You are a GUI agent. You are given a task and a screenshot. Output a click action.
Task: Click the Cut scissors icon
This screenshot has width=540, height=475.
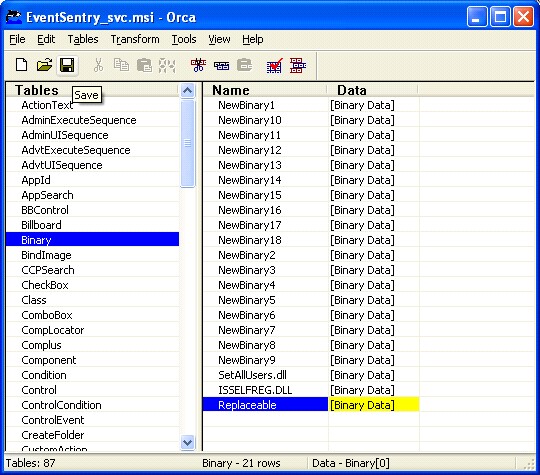[x=98, y=65]
